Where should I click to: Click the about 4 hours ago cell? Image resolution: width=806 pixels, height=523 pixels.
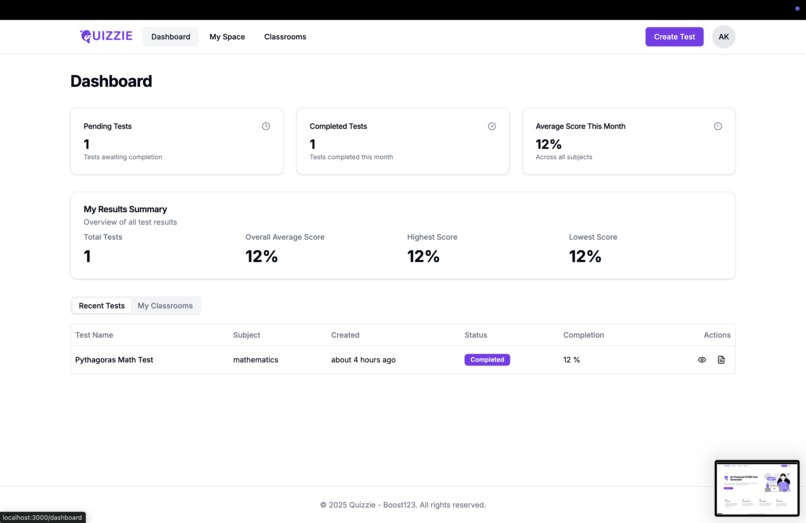tap(363, 359)
